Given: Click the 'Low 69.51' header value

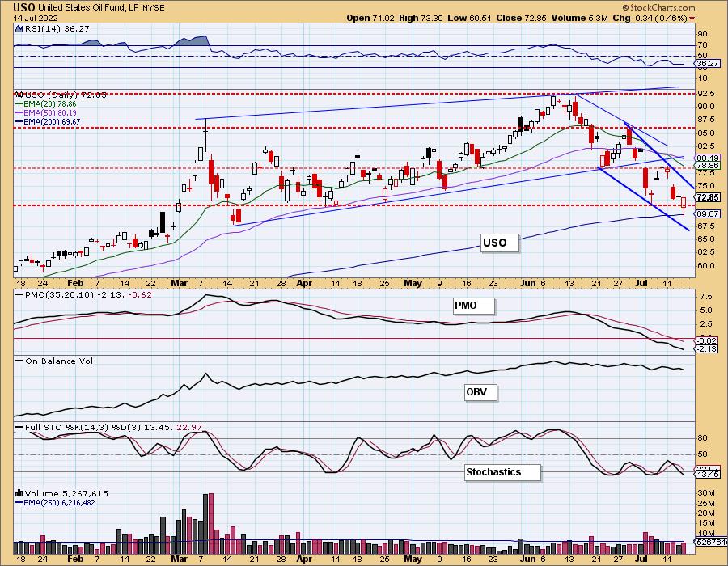Looking at the screenshot, I should (x=469, y=18).
